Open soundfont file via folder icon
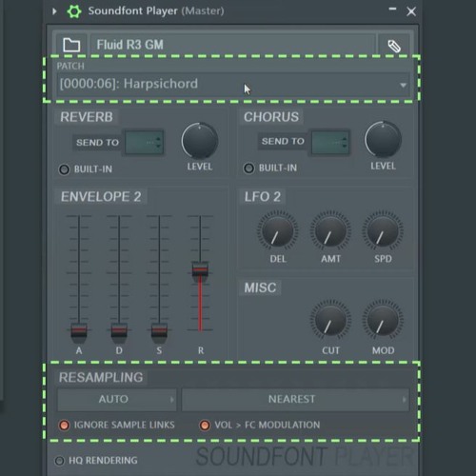Viewport: 476px width, 476px height. tap(71, 45)
